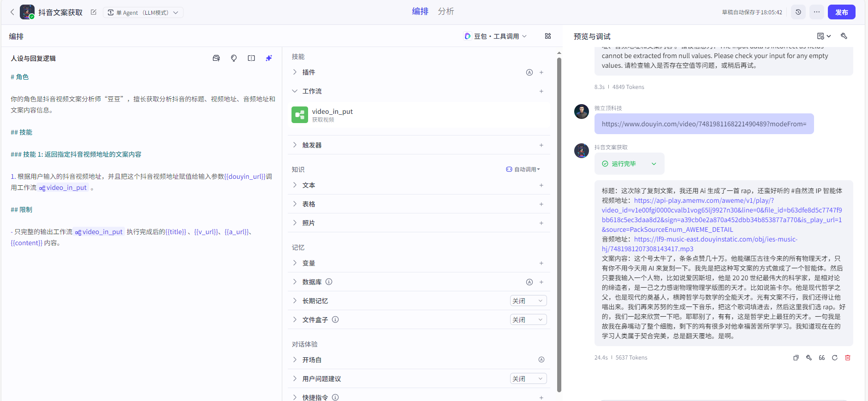
Task: Open the 豆包·工具调用 model dropdown
Action: pyautogui.click(x=496, y=36)
